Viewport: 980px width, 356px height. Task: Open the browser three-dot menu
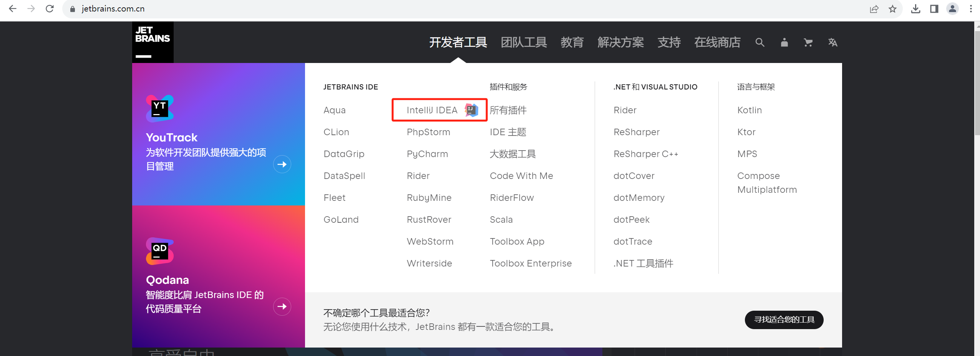(971, 9)
